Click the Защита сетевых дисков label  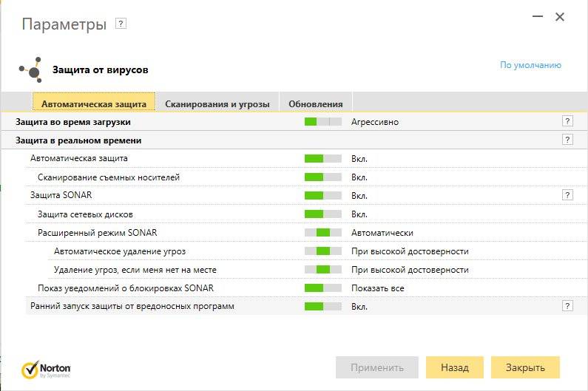point(85,214)
